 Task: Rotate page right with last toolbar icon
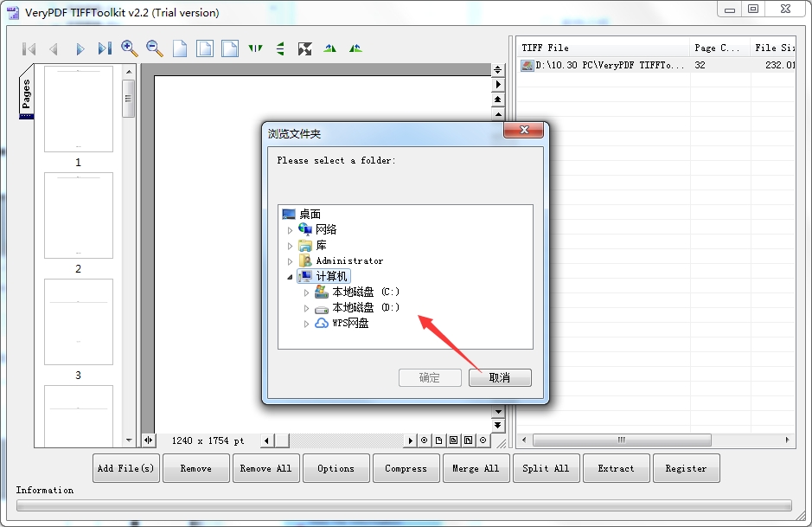[355, 48]
